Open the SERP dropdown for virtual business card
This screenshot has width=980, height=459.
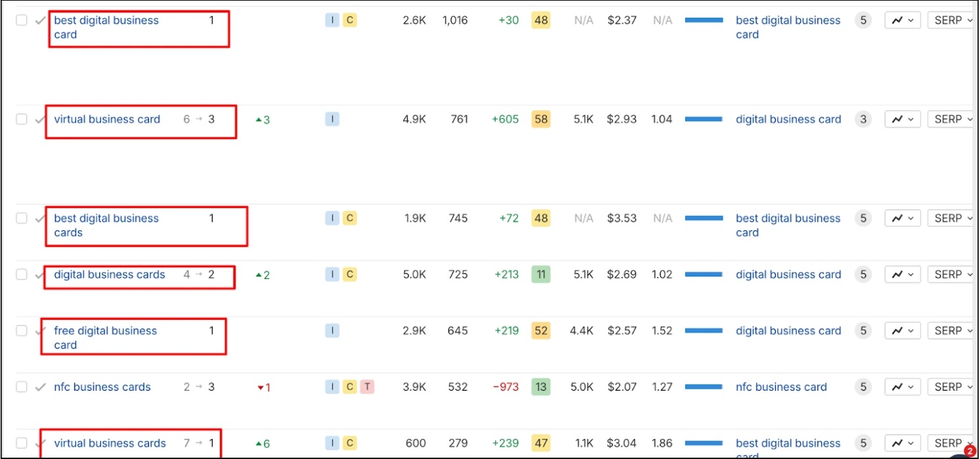click(951, 119)
